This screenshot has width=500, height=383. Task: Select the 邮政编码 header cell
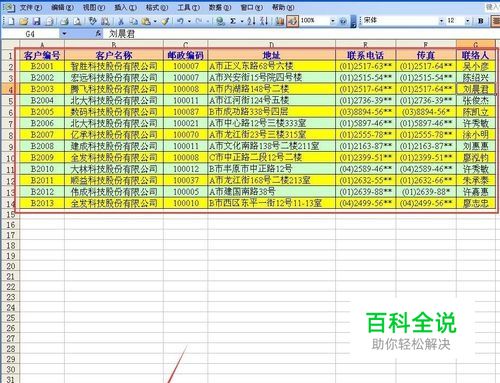click(186, 55)
